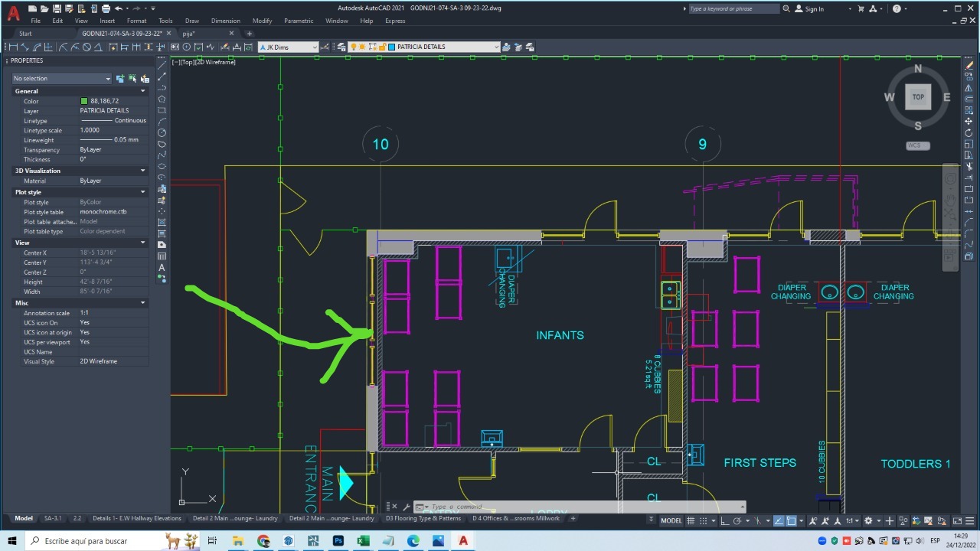The image size is (980, 551).
Task: Open the Dimension menu
Action: tap(225, 21)
